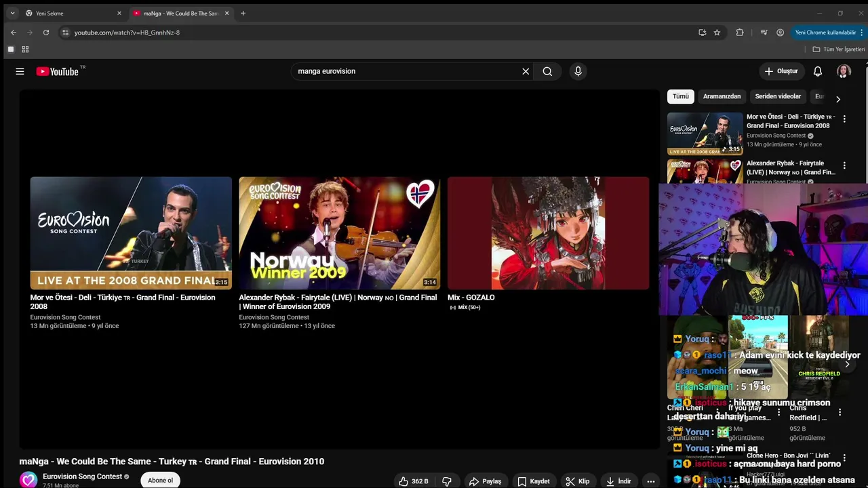
Task: Open more actions three-dot menu under video
Action: 651,481
